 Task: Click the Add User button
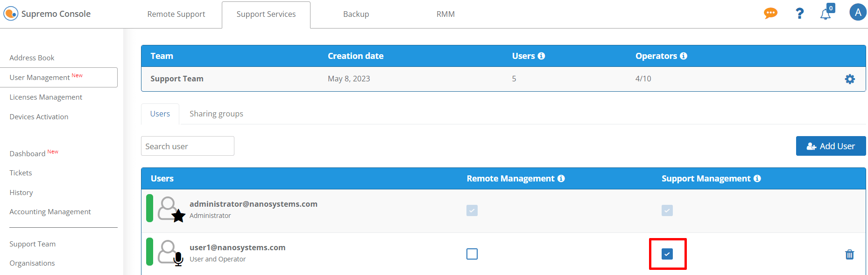[831, 146]
